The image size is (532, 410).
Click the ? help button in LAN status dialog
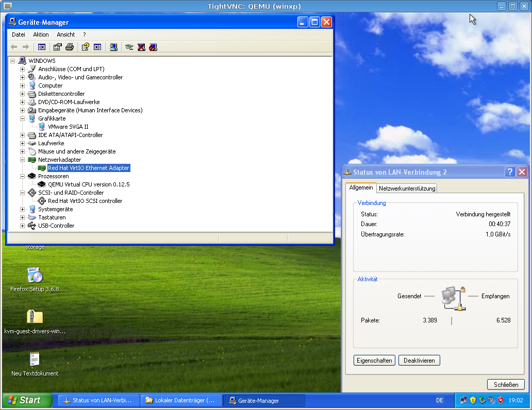510,172
